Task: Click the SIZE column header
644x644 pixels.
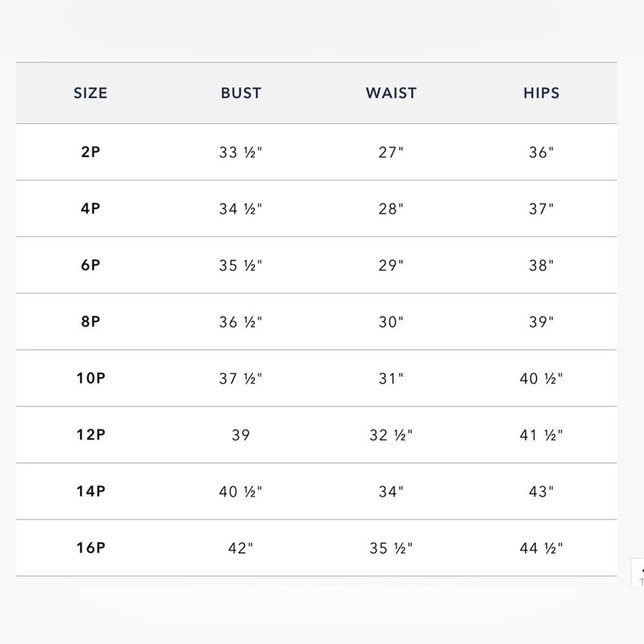Action: coord(90,93)
